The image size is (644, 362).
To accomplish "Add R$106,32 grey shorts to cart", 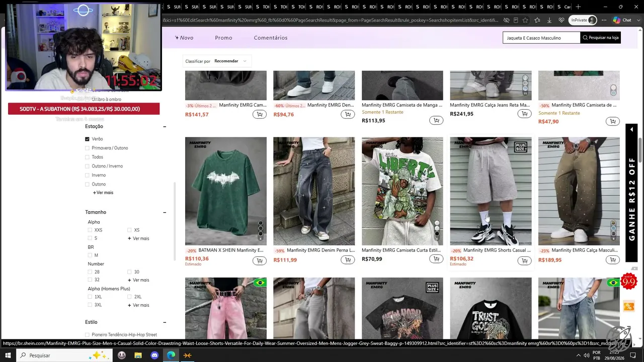I will point(524,260).
